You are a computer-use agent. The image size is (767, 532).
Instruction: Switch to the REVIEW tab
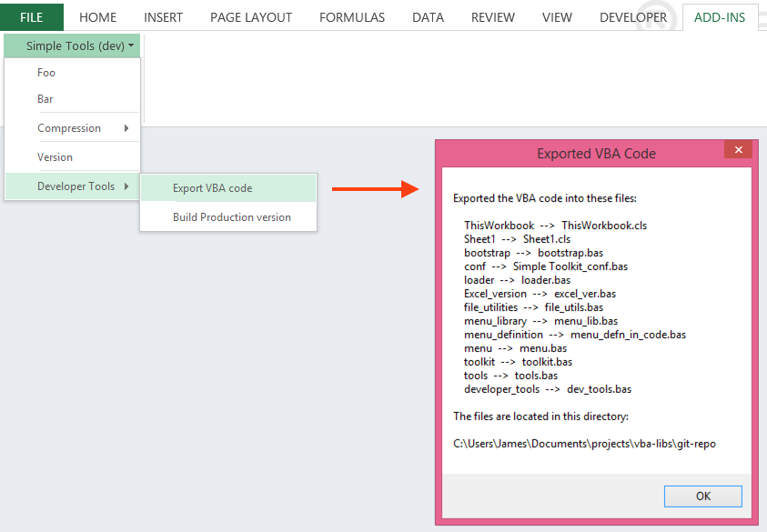pos(492,16)
